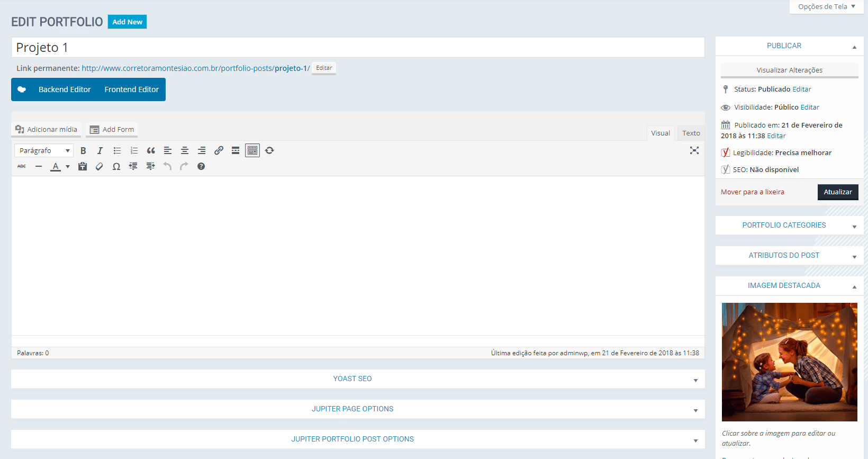
Task: Edit the permalink with Editar button
Action: [324, 68]
